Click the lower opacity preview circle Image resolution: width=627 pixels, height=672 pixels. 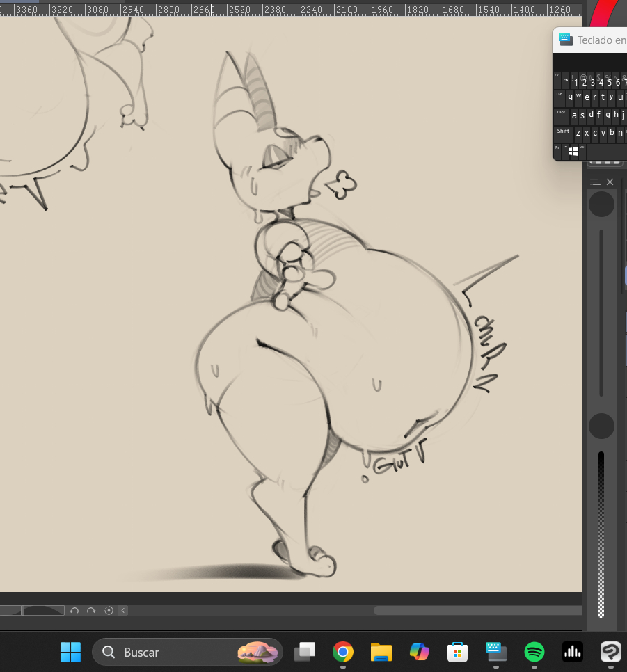pyautogui.click(x=601, y=426)
